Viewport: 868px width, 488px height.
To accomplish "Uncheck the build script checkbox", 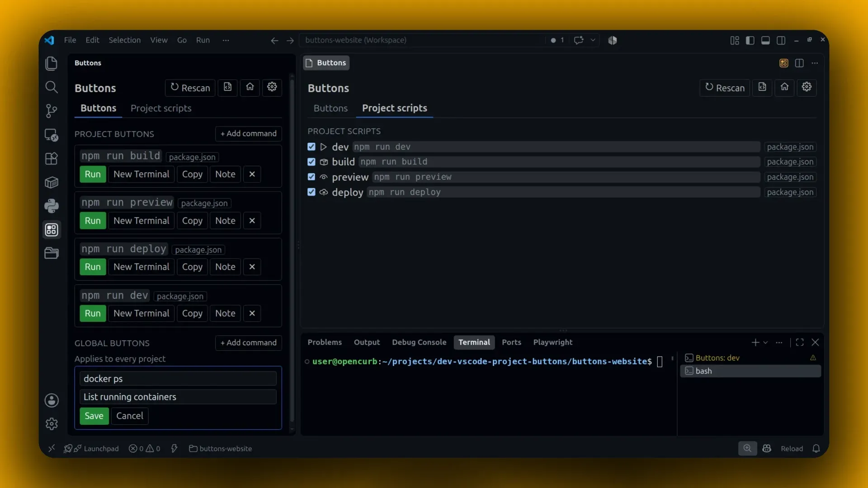I will pyautogui.click(x=311, y=162).
